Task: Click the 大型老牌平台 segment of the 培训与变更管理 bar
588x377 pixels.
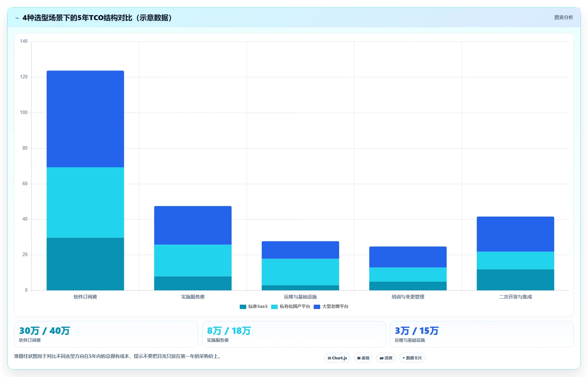Action: pyautogui.click(x=408, y=257)
